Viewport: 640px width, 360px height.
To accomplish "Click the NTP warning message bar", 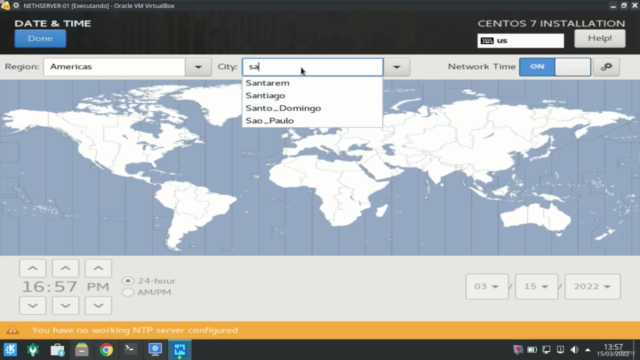I will (320, 330).
